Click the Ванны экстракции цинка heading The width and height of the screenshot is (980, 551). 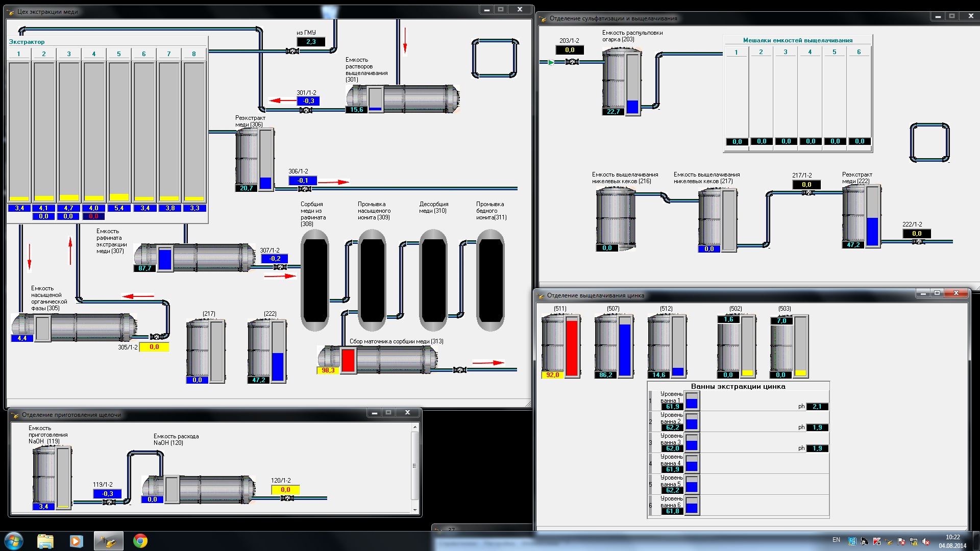coord(738,386)
